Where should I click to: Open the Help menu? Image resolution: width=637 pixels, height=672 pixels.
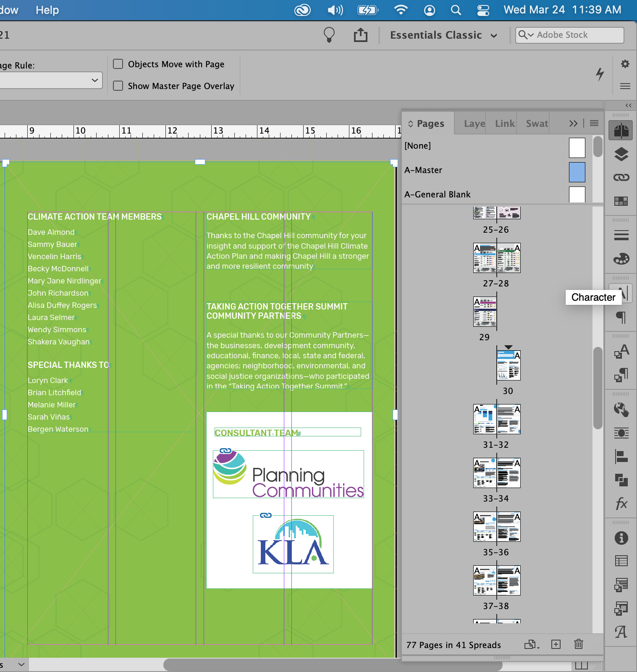(47, 10)
